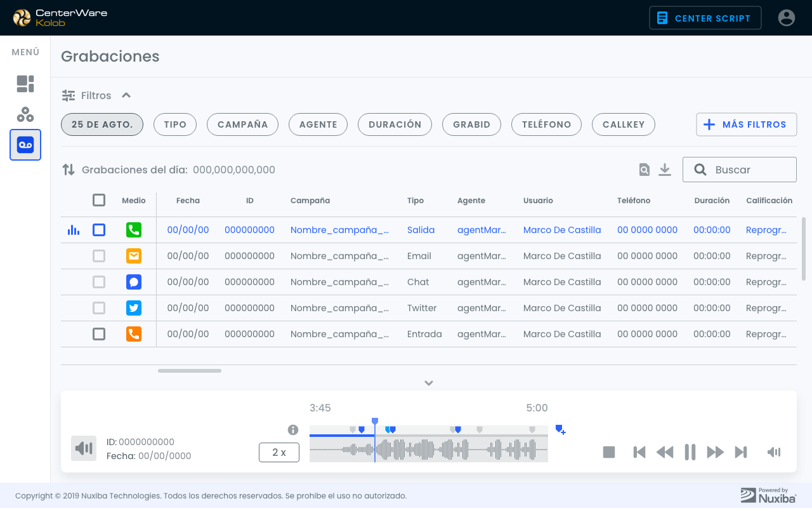
Task: Open the 25 DE AGTO. date filter
Action: [x=102, y=124]
